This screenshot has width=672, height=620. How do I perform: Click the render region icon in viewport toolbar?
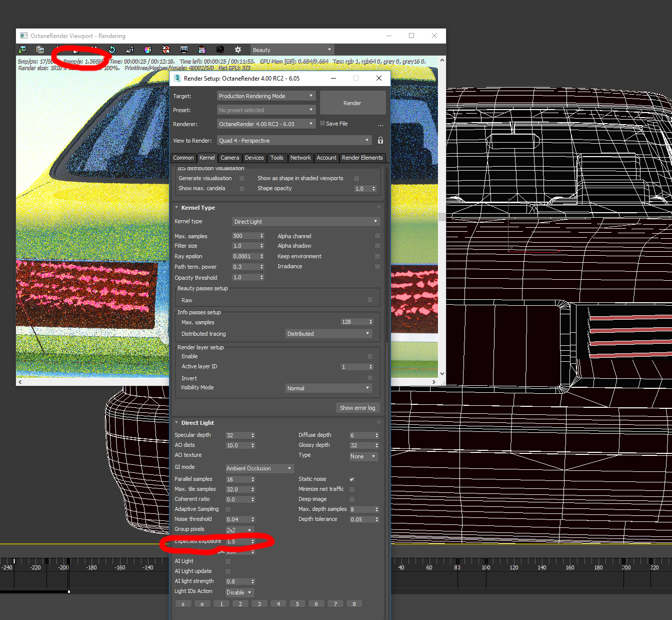[202, 50]
